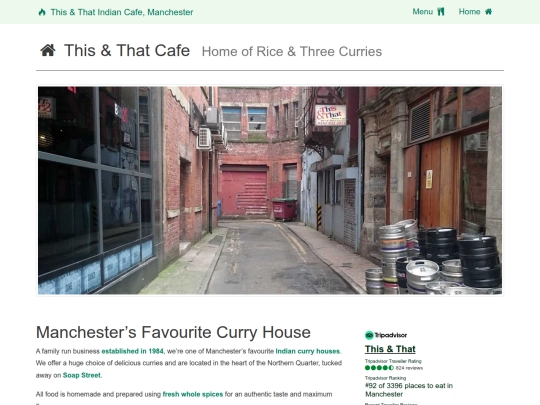Click the fork and knife Menu icon
540x405 pixels.
[441, 12]
